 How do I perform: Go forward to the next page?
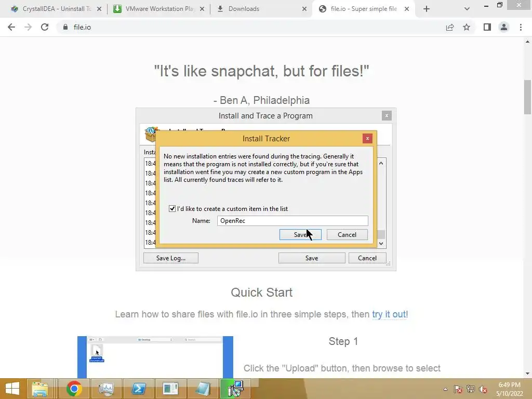click(x=28, y=27)
